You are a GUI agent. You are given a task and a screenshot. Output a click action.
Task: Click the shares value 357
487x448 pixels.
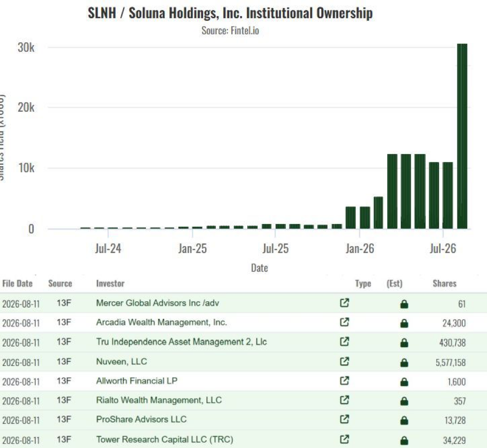tap(460, 402)
